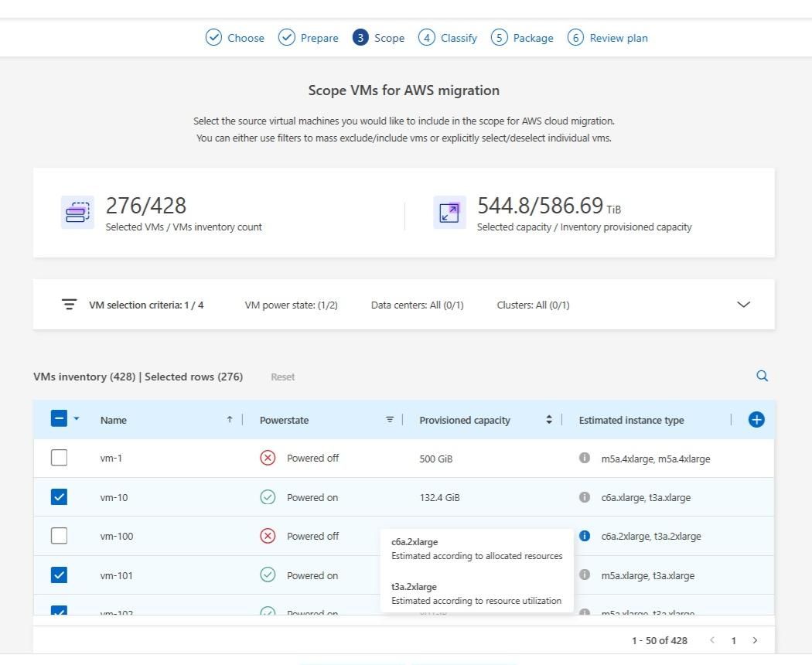The image size is (812, 665).
Task: Click the VM selection criteria filter icon
Action: point(69,305)
